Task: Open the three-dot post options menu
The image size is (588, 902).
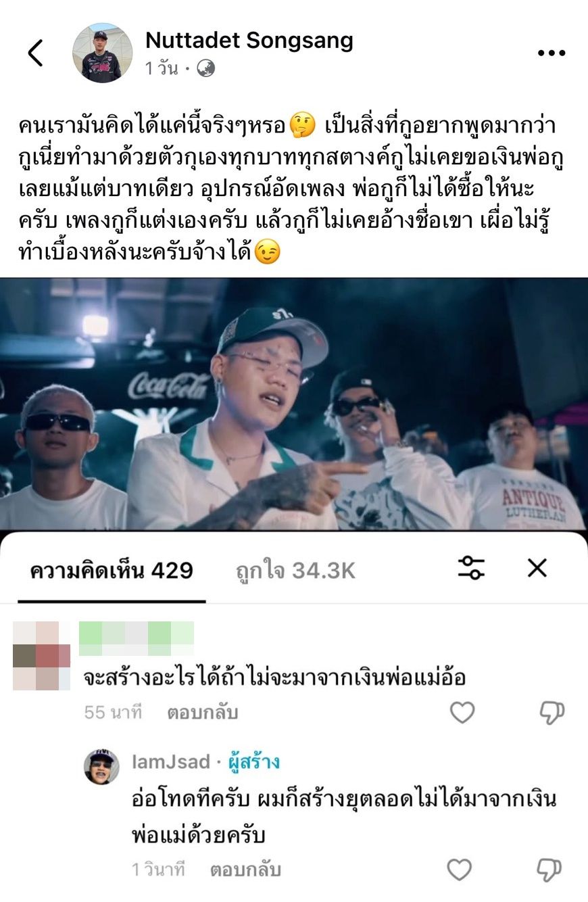Action: click(551, 53)
